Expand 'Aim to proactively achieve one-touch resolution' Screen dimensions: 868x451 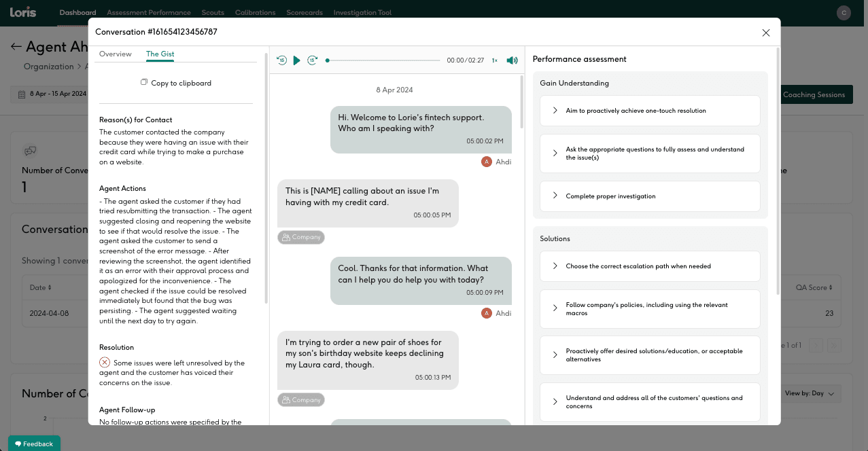tap(555, 111)
